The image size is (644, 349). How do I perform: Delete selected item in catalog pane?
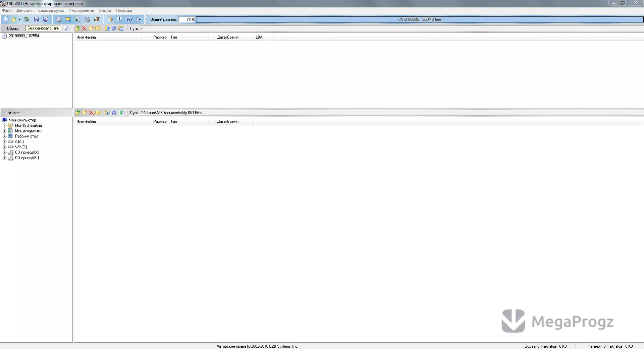[91, 113]
